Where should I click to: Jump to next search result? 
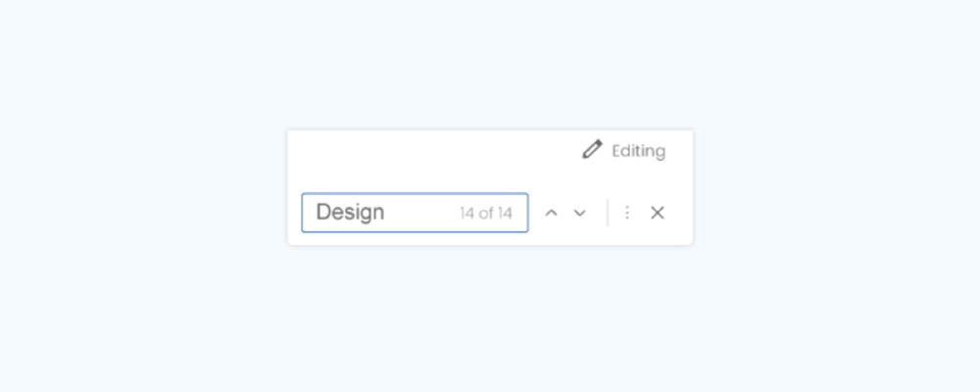pos(579,213)
